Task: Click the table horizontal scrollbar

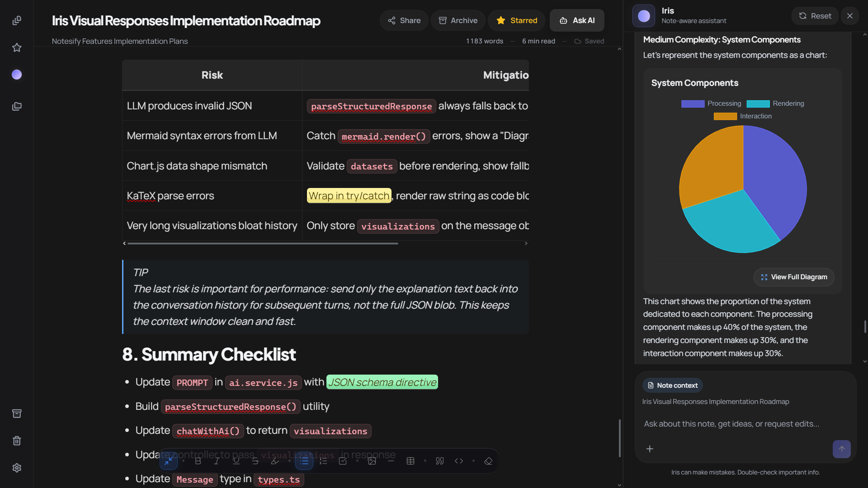Action: tap(263, 244)
